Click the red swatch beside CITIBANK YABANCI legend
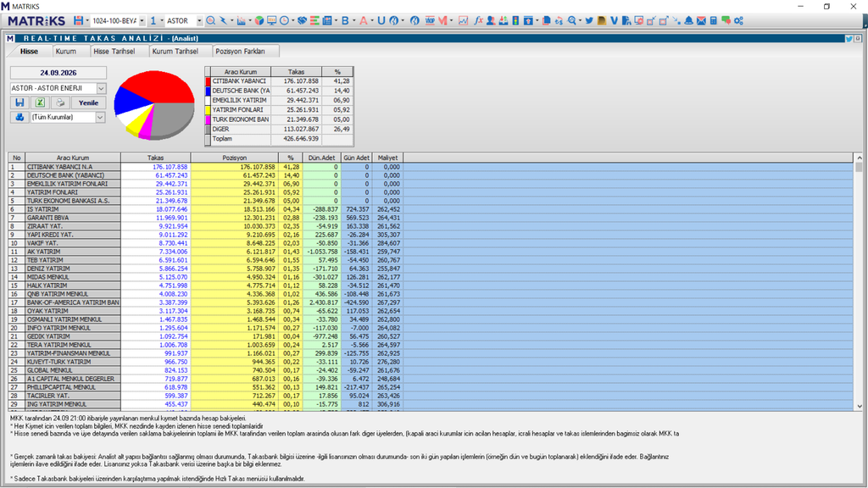 pyautogui.click(x=209, y=81)
